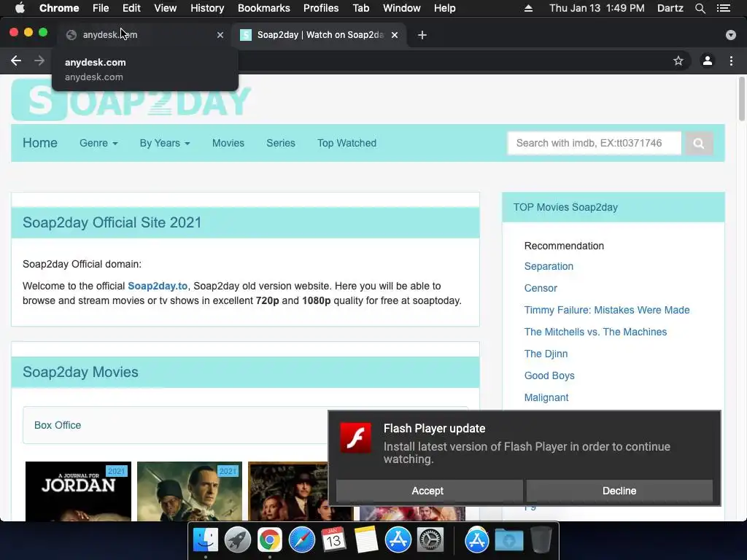Image resolution: width=747 pixels, height=560 pixels.
Task: Click the date and time in menu bar
Action: 597,8
